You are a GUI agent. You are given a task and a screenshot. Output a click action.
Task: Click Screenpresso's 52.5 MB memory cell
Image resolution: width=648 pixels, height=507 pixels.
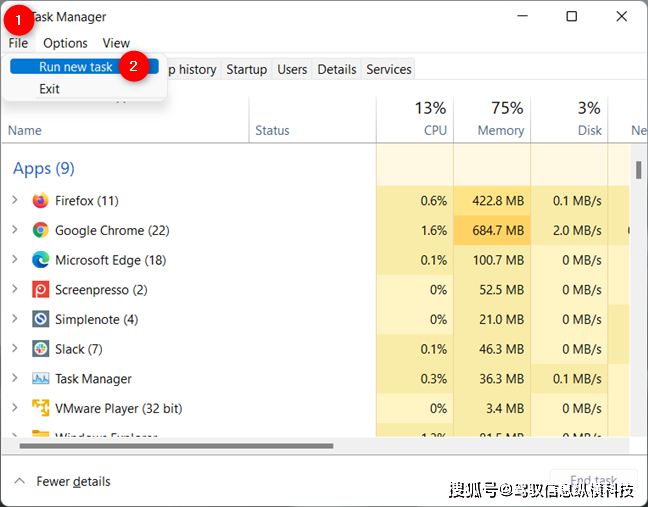pyautogui.click(x=492, y=290)
